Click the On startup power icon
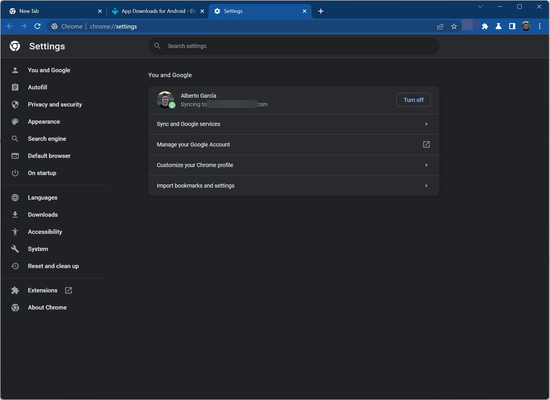Viewport: 550px width, 400px height. point(15,173)
